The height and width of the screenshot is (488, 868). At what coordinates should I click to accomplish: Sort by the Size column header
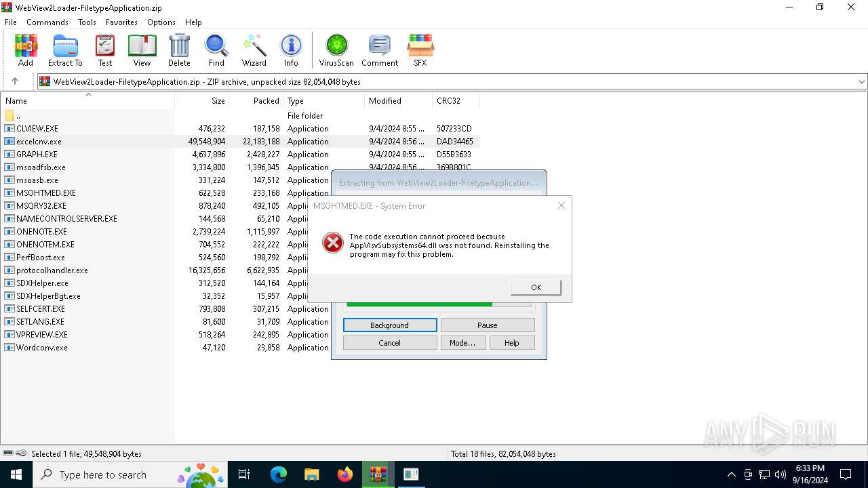pos(202,101)
